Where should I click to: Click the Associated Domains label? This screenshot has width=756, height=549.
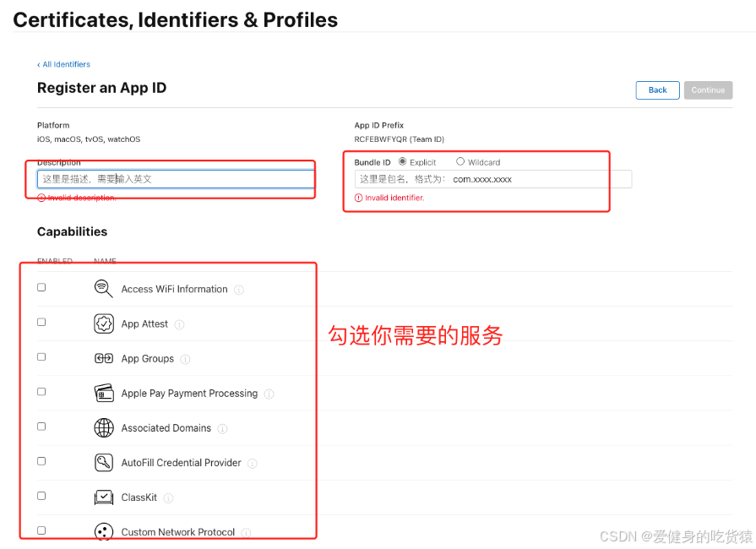click(166, 428)
